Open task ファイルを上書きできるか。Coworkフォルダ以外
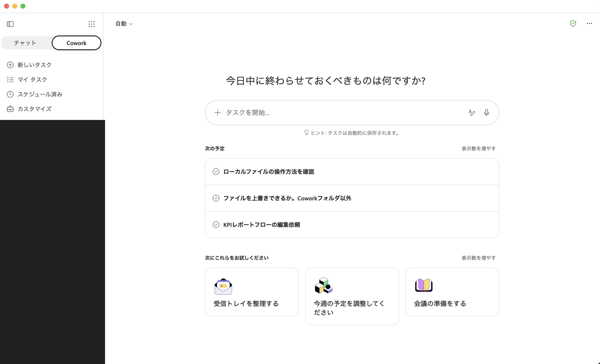Viewport: 600px width, 364px height. coord(352,198)
